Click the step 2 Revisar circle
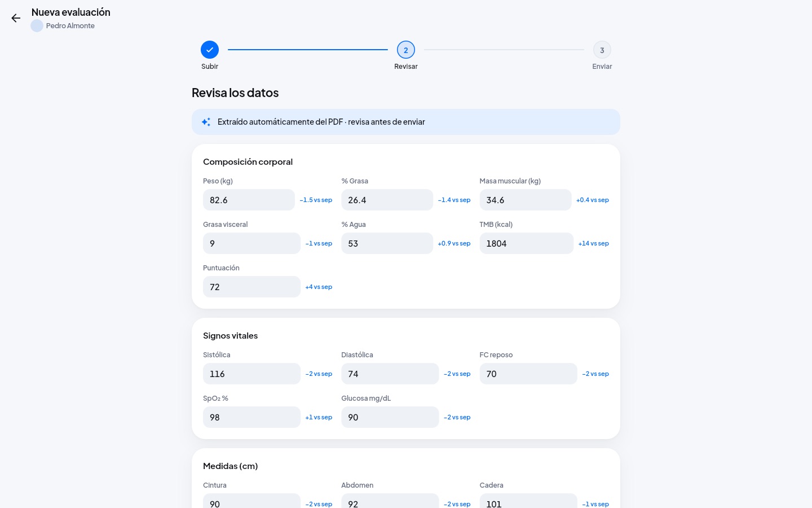Screen dimensions: 812x508 click(406, 50)
